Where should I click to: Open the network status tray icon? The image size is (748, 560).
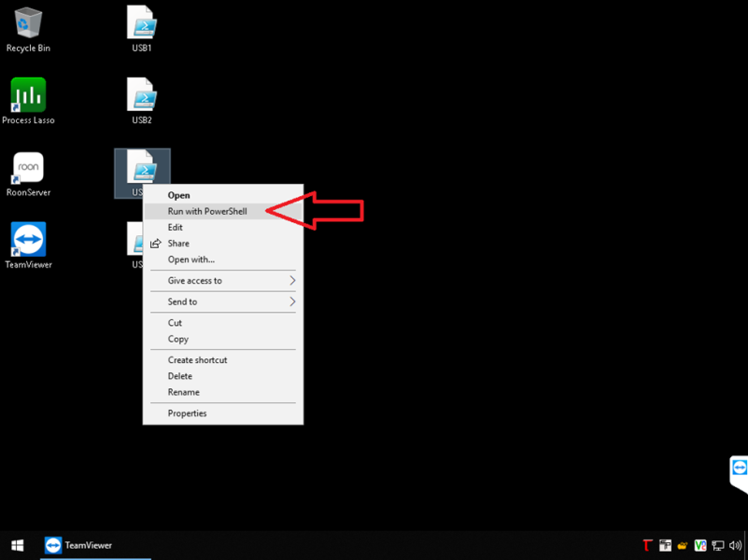718,546
